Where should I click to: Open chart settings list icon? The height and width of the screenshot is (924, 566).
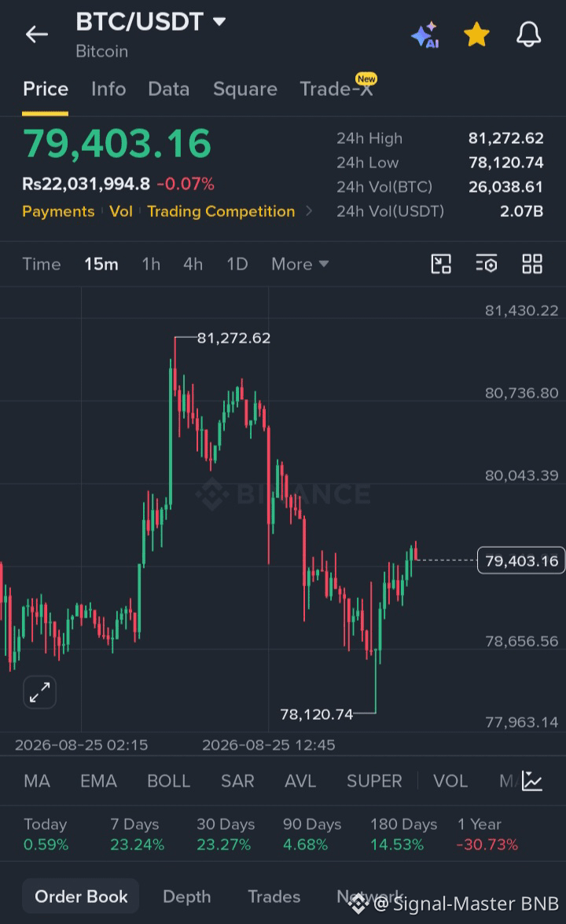pos(487,264)
